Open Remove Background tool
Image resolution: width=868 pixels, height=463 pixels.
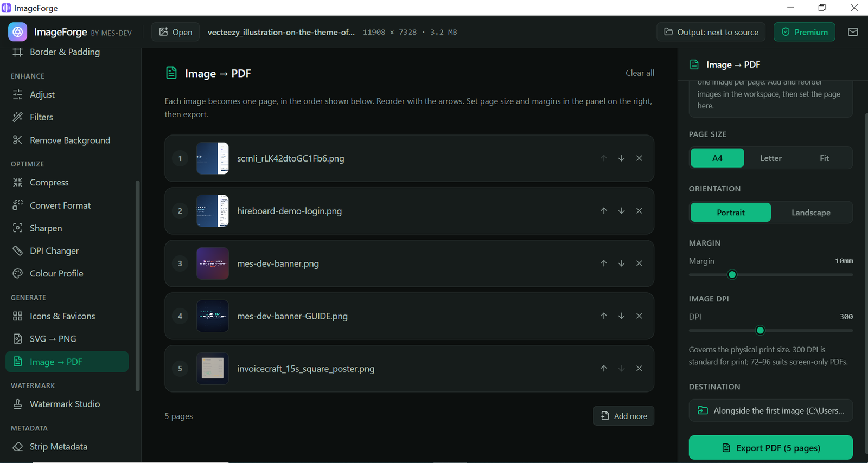pos(67,140)
